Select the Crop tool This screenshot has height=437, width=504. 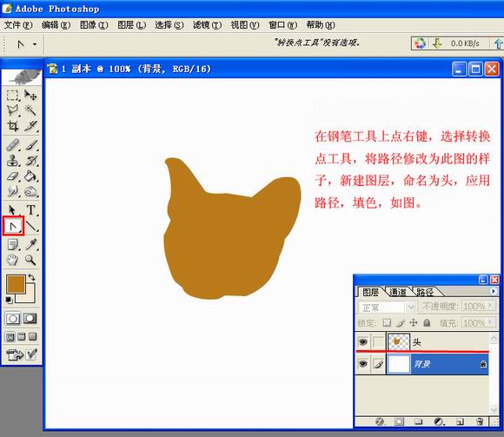click(x=12, y=126)
